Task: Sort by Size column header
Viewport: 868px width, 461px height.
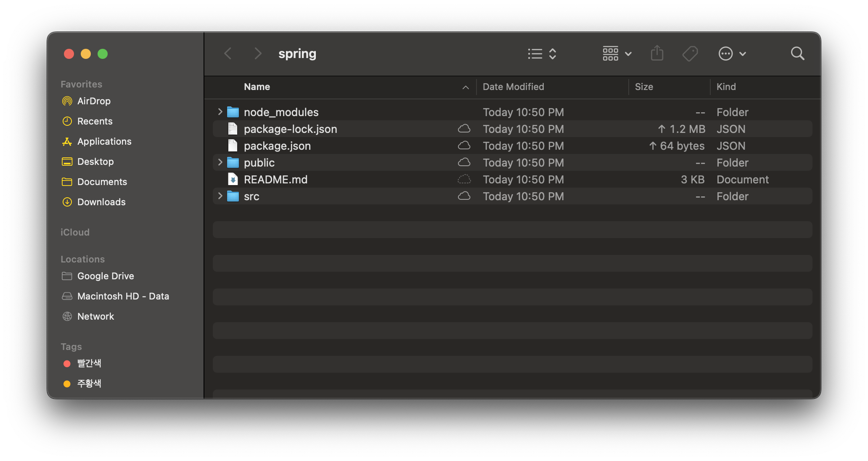Action: (x=643, y=87)
